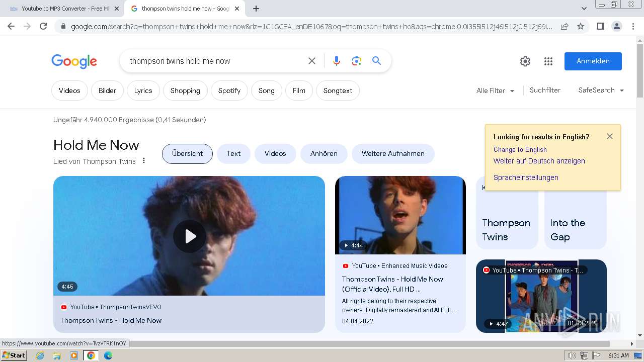Open Microsoft Edge from the taskbar
644x362 pixels.
[108, 355]
